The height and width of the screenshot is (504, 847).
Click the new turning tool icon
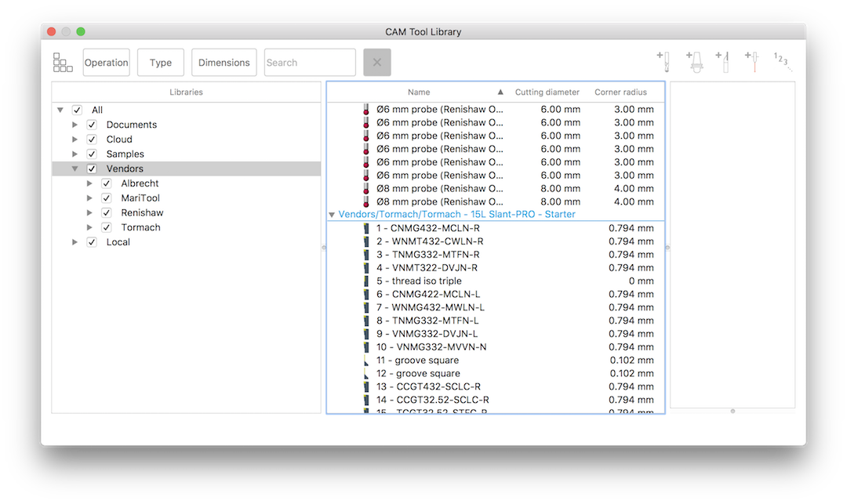pos(723,61)
